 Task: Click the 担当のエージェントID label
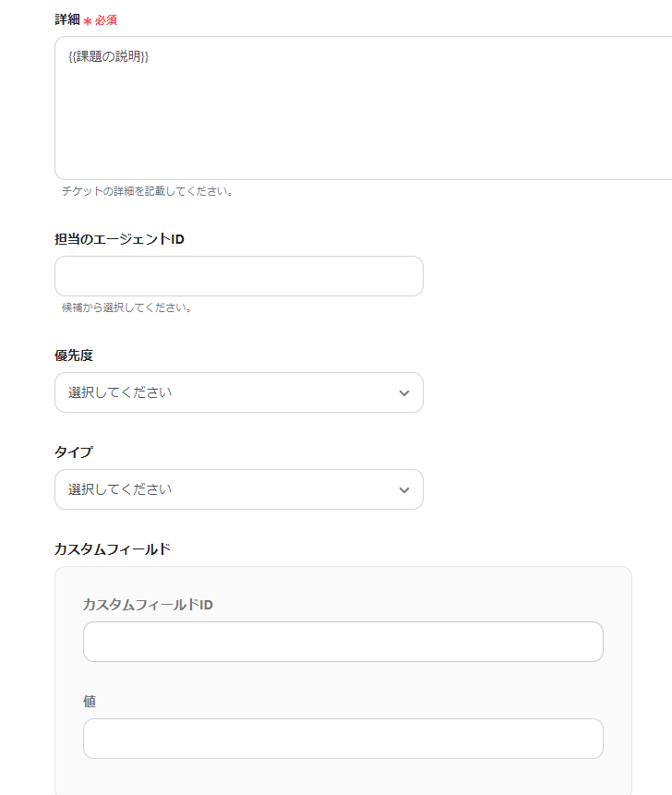119,239
